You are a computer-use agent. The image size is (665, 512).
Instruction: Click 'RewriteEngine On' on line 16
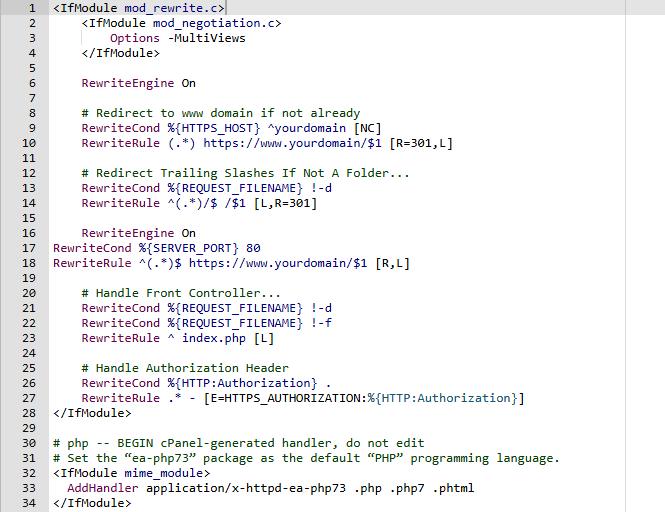[139, 233]
